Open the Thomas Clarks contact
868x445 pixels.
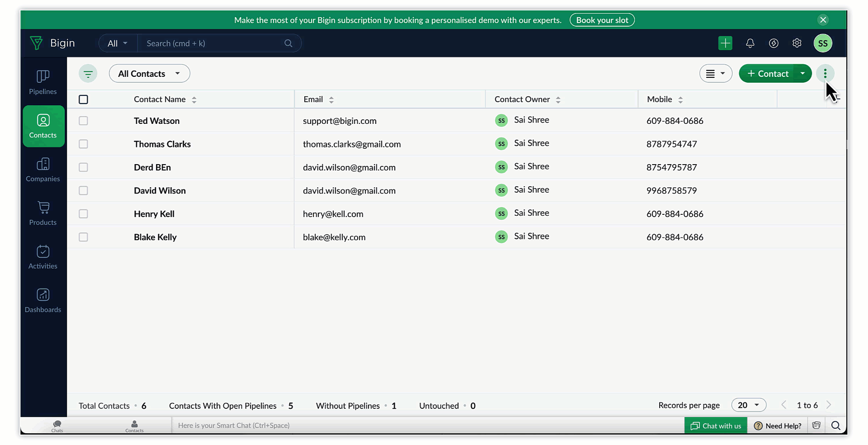point(162,144)
